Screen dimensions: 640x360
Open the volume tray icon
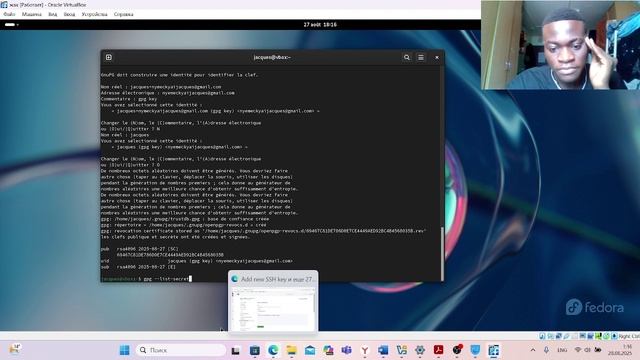[587, 350]
